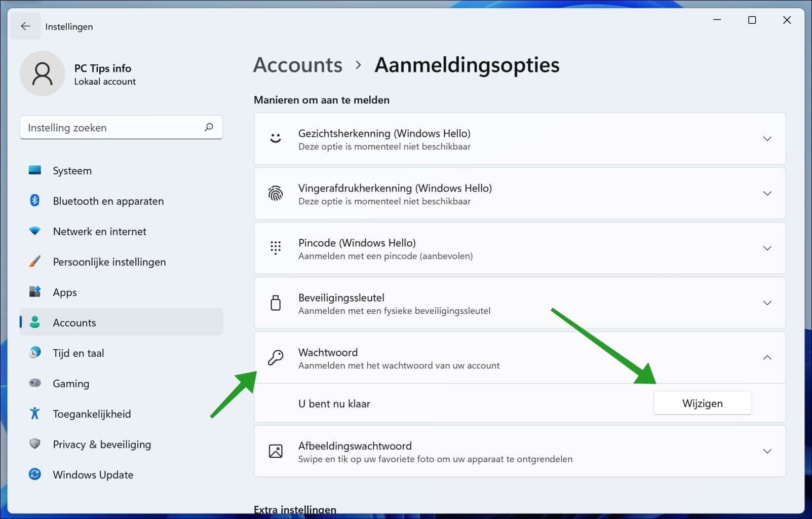Expand the Beveiligingssleutel chevron
Image resolution: width=812 pixels, height=519 pixels.
click(767, 303)
